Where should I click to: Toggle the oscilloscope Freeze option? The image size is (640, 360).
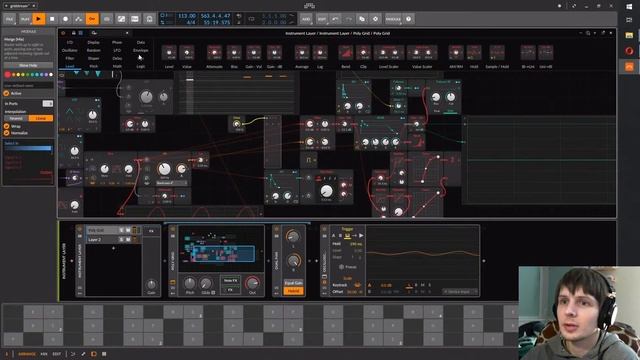point(348,267)
